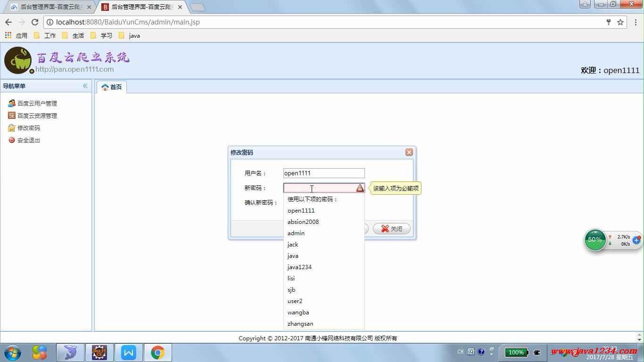Open the Chrome menu (three dots)
The image size is (644, 362).
click(636, 22)
